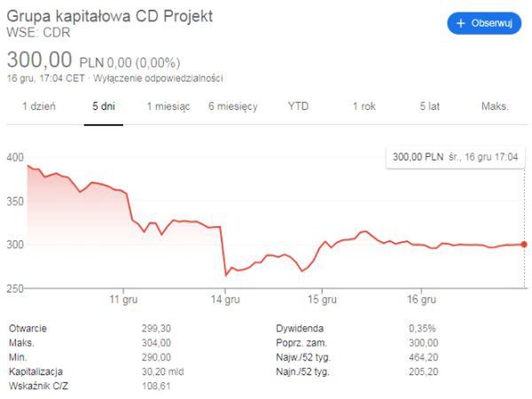Screen dimensions: 532x399
Task: Select the Maks. range tab
Action: coord(495,106)
